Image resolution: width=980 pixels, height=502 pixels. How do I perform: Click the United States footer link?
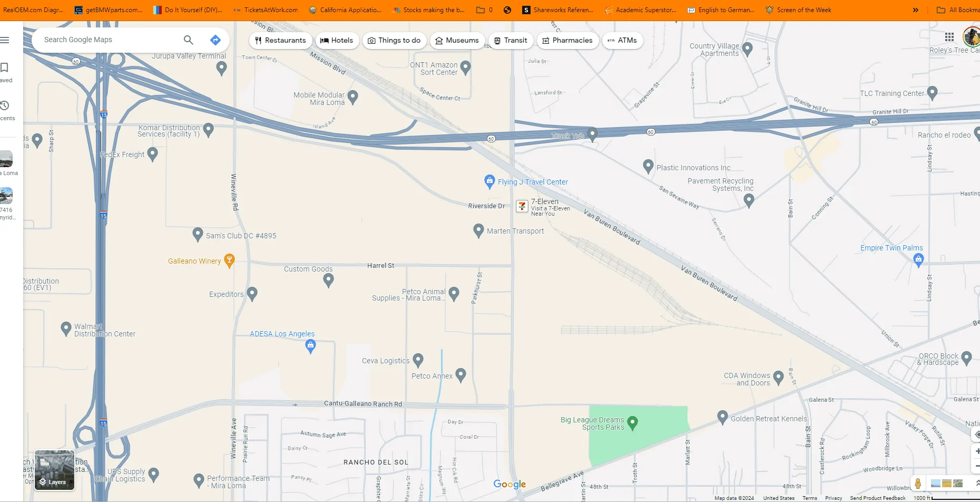pos(779,498)
